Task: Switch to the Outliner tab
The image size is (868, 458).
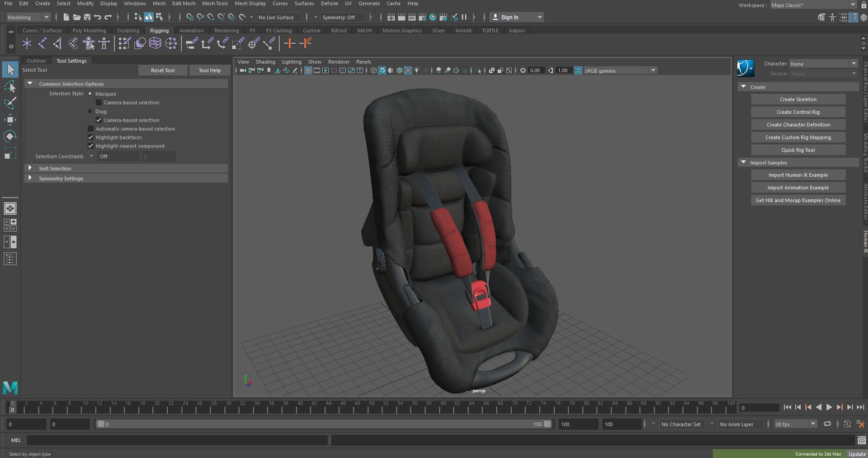Action: [36, 61]
